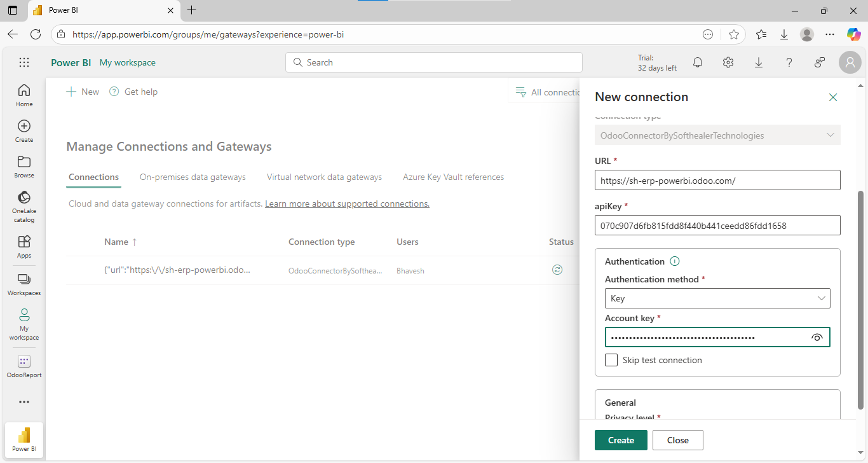This screenshot has height=463, width=868.
Task: Open the All connections filter
Action: point(547,92)
